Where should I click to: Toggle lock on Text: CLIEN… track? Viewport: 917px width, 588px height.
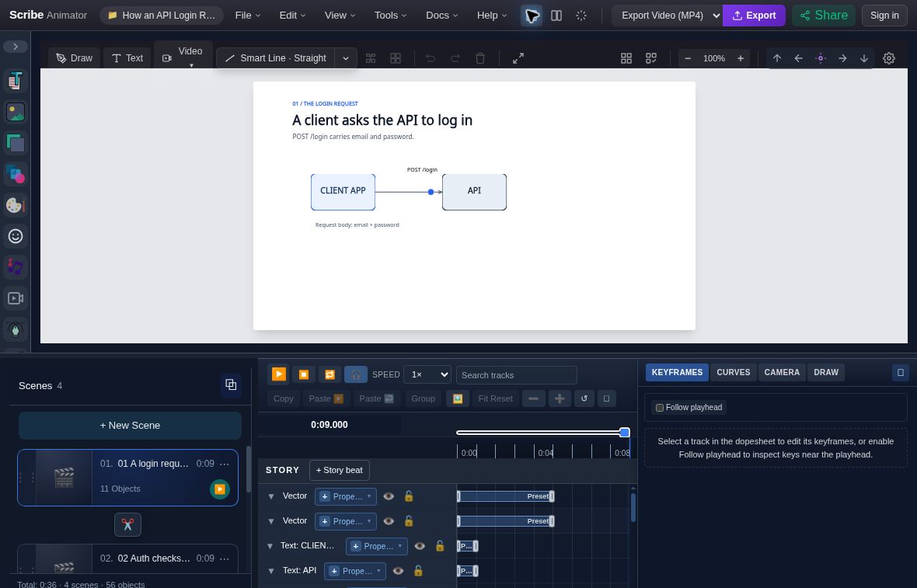pos(440,546)
